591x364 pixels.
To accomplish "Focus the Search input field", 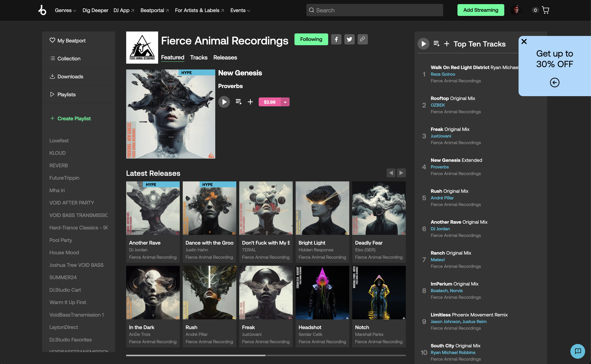I will (x=374, y=10).
